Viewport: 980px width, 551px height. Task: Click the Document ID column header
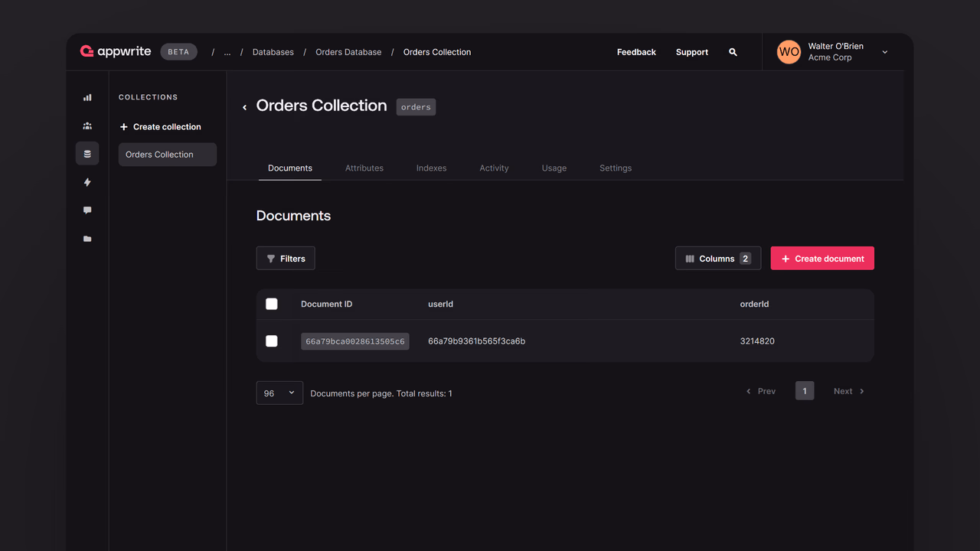[x=327, y=304]
